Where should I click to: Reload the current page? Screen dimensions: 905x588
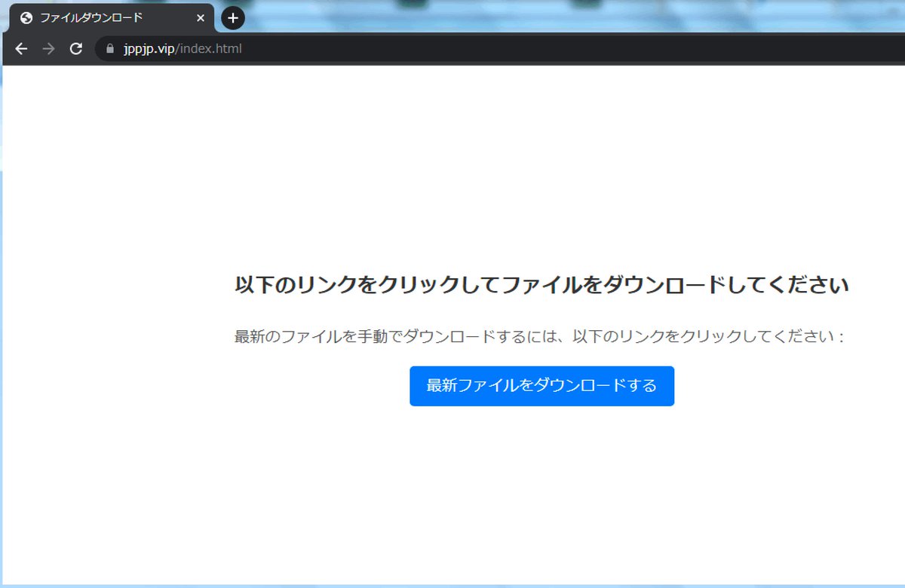(75, 48)
